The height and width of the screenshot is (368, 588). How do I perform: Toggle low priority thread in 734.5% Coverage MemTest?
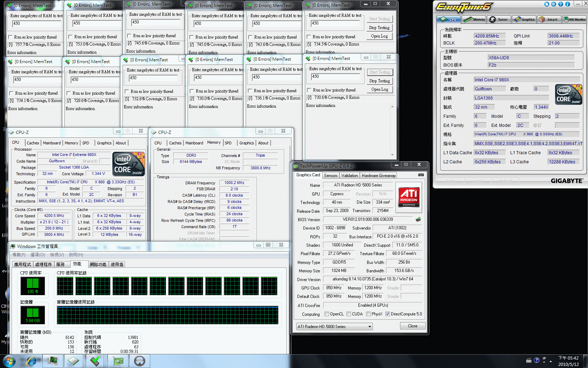309,37
